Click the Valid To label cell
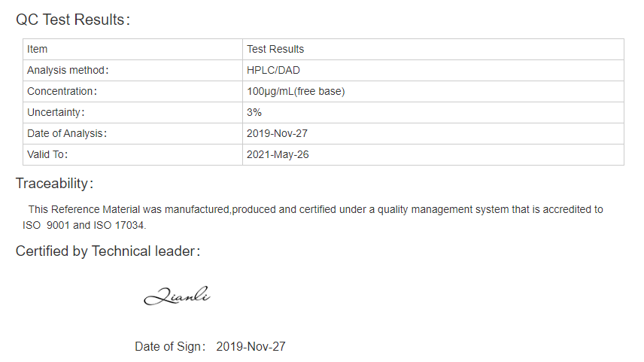644x362 pixels. point(132,154)
